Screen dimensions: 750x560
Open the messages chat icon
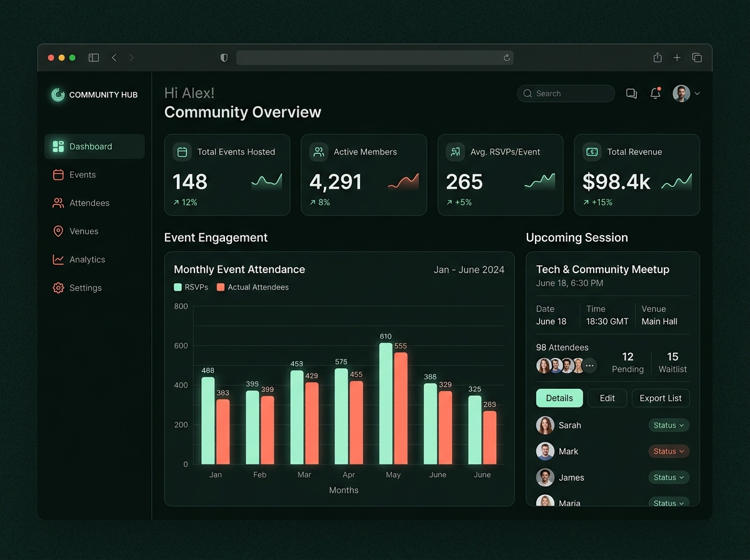[632, 94]
